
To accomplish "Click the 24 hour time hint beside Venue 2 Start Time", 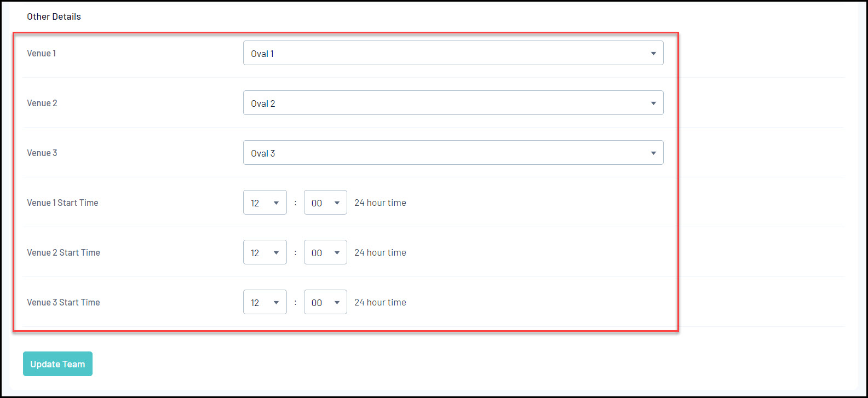I will [380, 252].
